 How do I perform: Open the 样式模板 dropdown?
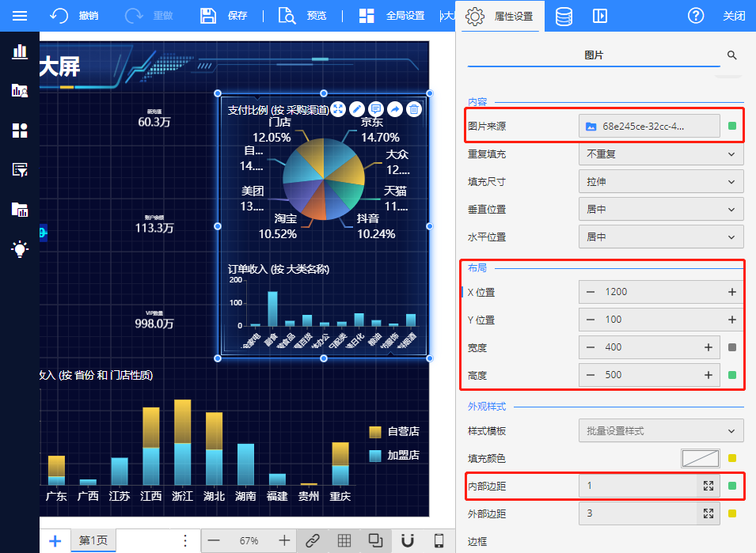(x=660, y=431)
